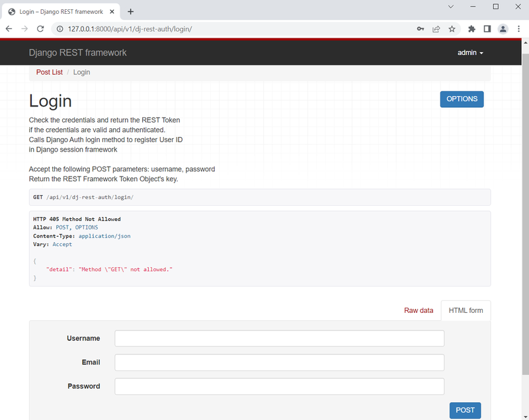The image size is (529, 420).
Task: Maximize the browser window
Action: (495, 7)
